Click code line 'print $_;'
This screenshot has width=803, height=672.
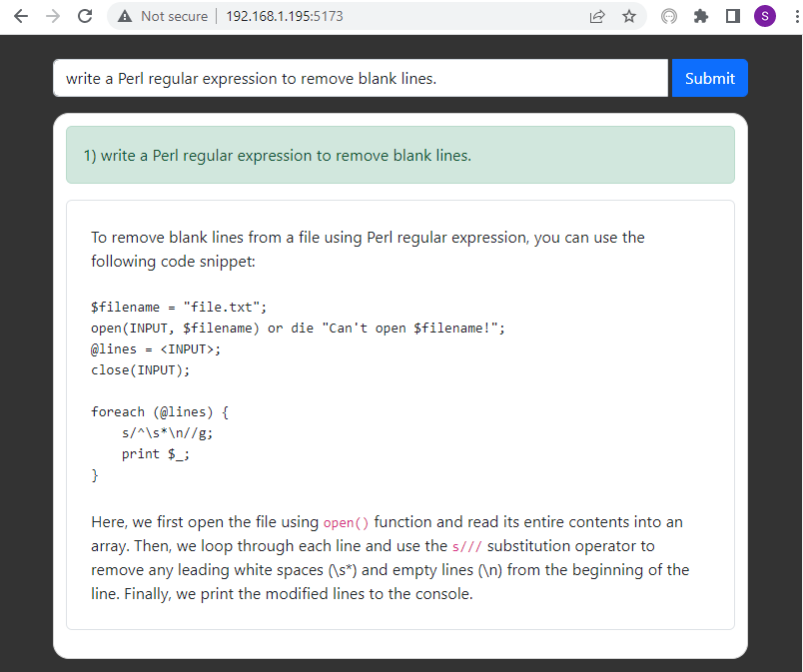point(156,454)
